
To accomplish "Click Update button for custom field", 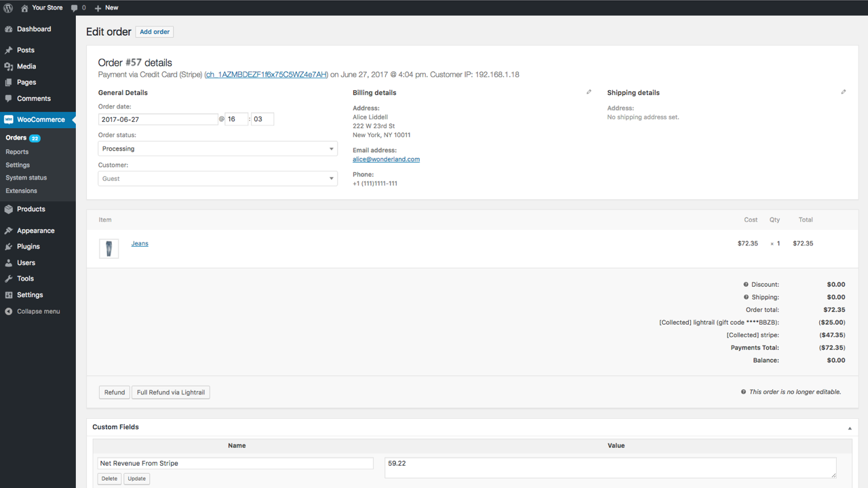I will 137,479.
